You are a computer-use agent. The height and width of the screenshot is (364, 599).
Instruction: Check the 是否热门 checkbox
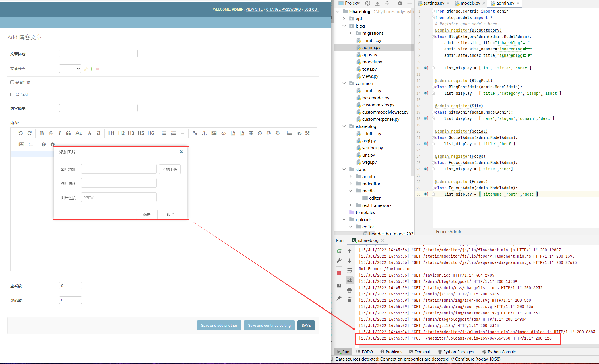[12, 95]
